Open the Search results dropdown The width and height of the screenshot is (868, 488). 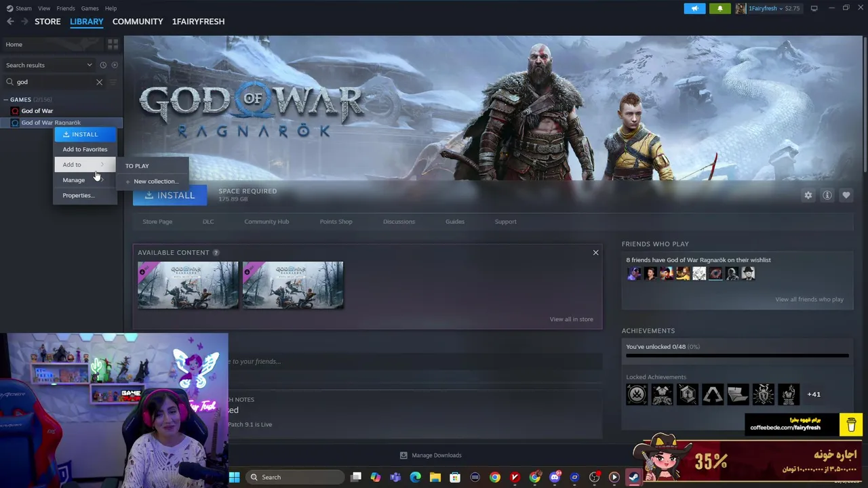point(49,65)
